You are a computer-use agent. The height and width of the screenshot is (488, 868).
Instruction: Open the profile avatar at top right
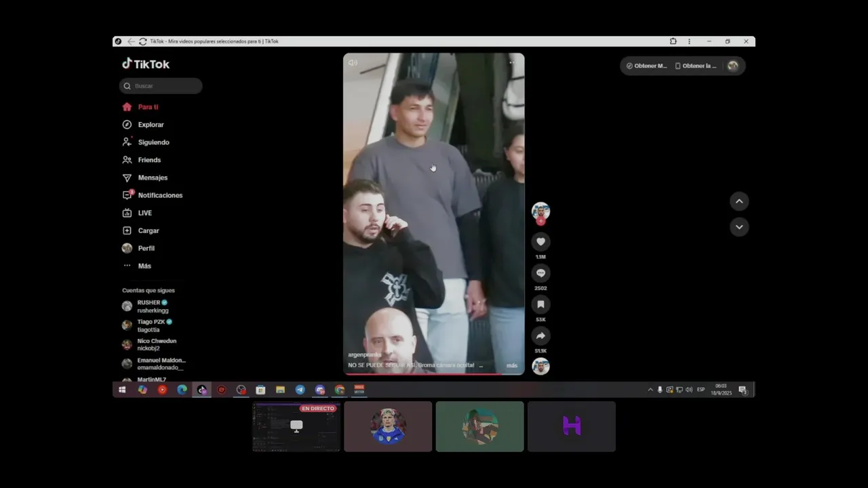(733, 66)
